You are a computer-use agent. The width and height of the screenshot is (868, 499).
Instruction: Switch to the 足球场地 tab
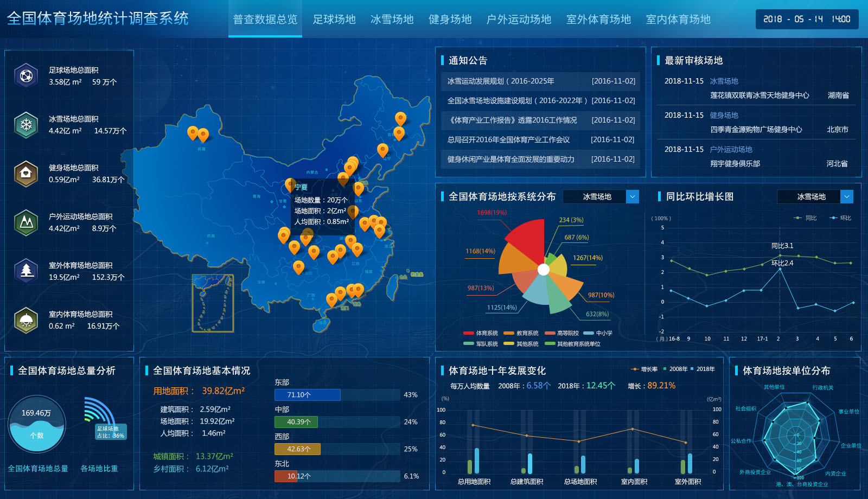(333, 20)
